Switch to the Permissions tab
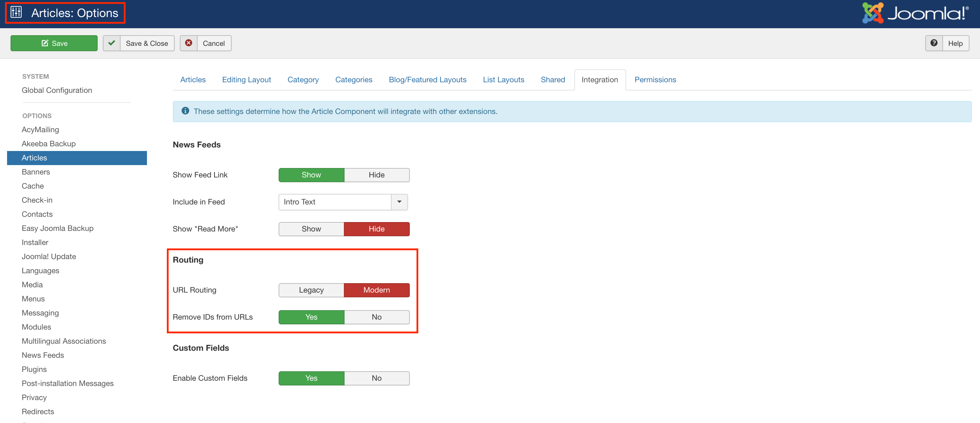 click(x=655, y=80)
